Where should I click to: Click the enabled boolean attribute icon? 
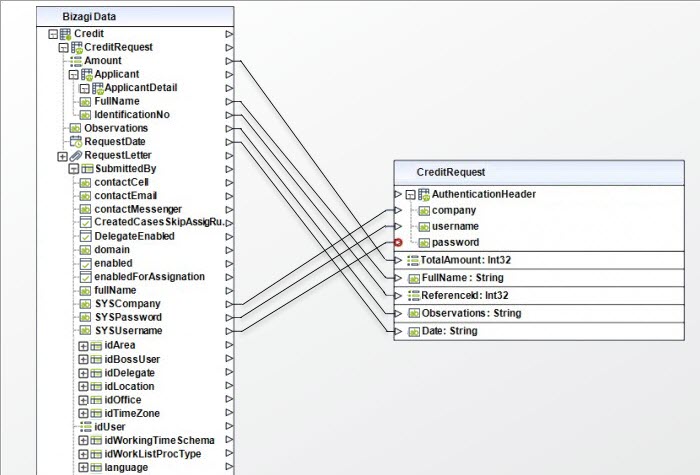[85, 264]
